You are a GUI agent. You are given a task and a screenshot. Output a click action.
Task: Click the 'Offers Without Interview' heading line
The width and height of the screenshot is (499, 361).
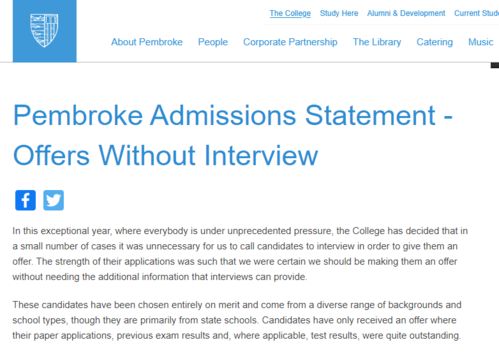(165, 155)
